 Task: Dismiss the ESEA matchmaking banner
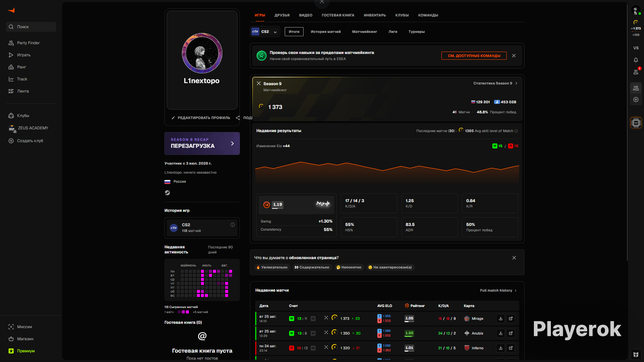point(514,56)
